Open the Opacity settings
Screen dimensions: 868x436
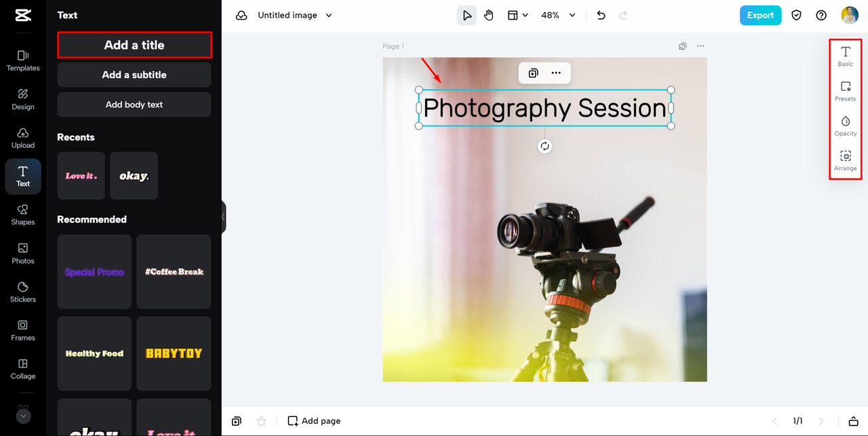click(846, 126)
